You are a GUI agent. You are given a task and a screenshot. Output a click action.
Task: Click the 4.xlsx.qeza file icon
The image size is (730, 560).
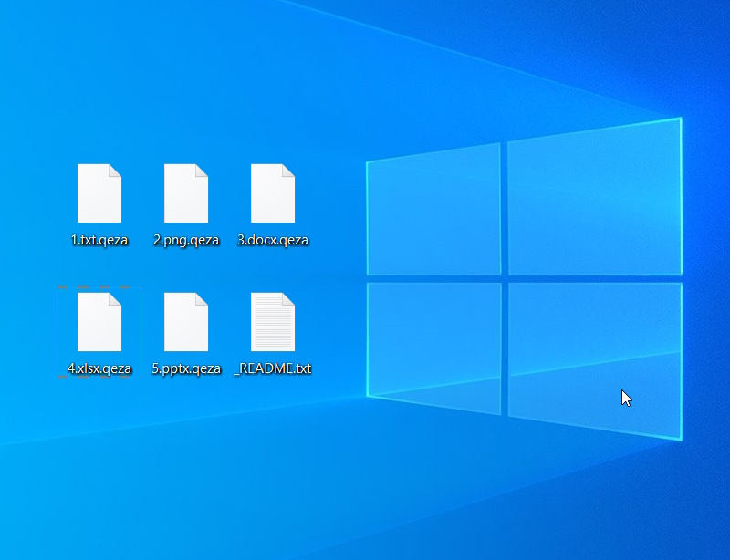point(99,321)
